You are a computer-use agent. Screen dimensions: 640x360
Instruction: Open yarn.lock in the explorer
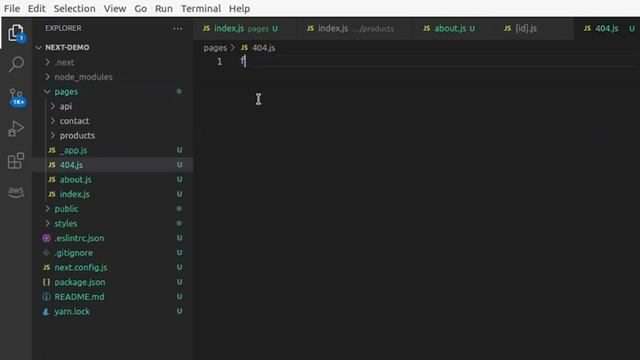click(72, 311)
